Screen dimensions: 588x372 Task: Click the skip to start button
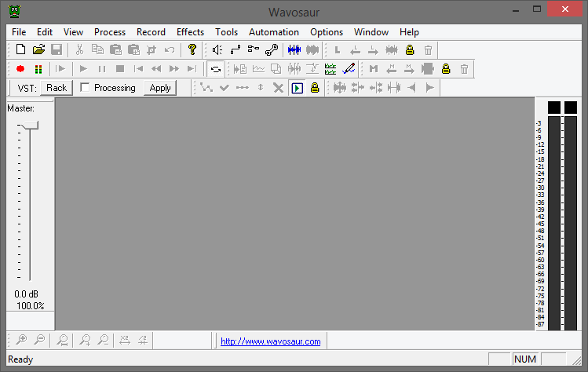click(x=138, y=68)
